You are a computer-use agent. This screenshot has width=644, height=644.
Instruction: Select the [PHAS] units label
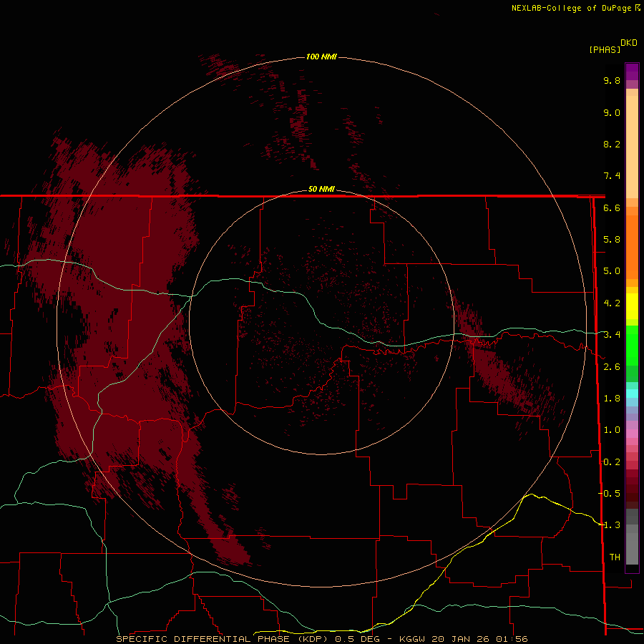click(x=605, y=49)
